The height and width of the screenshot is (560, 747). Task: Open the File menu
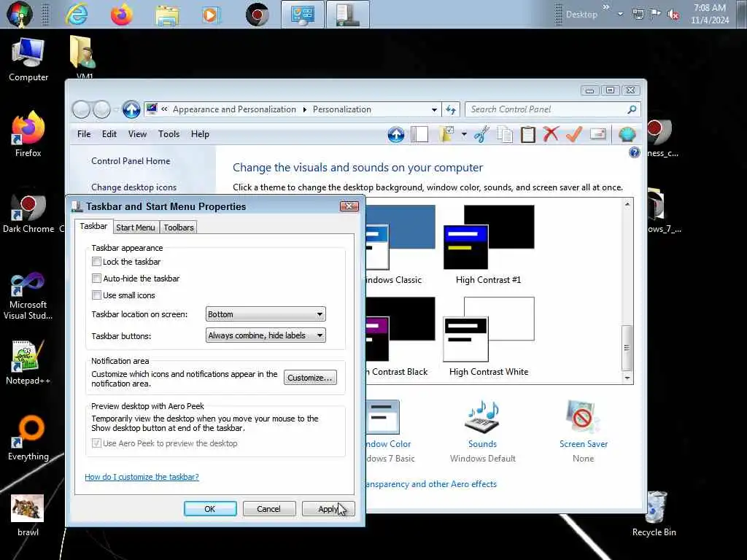coord(84,134)
